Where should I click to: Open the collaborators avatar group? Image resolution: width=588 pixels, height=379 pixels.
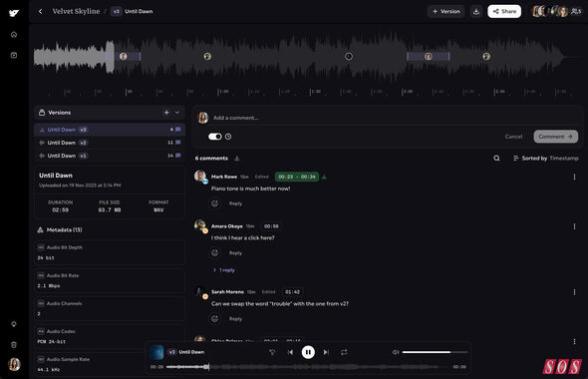[556, 11]
